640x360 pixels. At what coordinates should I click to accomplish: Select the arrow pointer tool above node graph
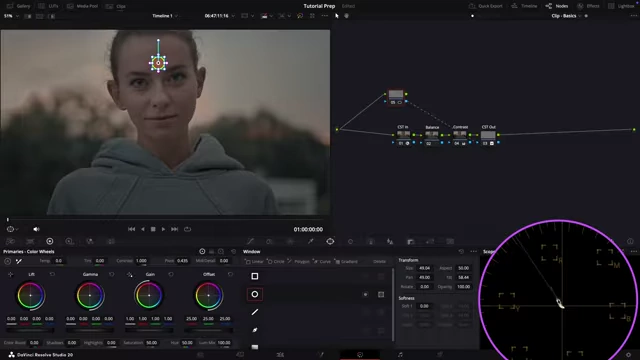pos(337,16)
